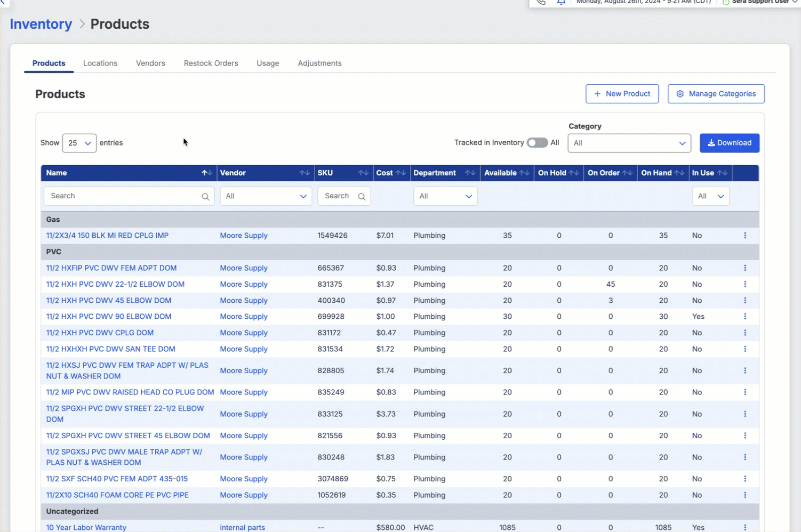This screenshot has height=532, width=801.
Task: Toggle the Tracked in Inventory switch
Action: tap(537, 143)
